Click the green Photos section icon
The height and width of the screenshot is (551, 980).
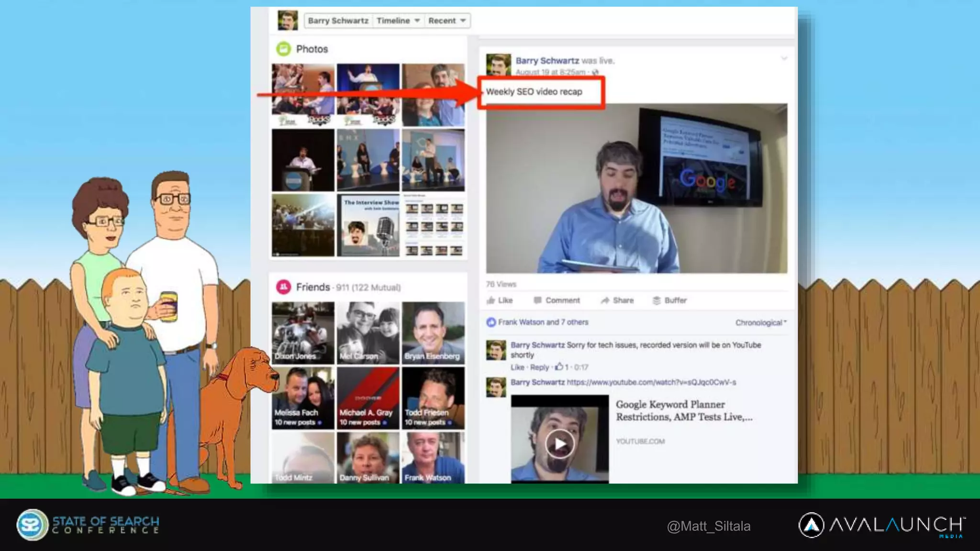283,49
